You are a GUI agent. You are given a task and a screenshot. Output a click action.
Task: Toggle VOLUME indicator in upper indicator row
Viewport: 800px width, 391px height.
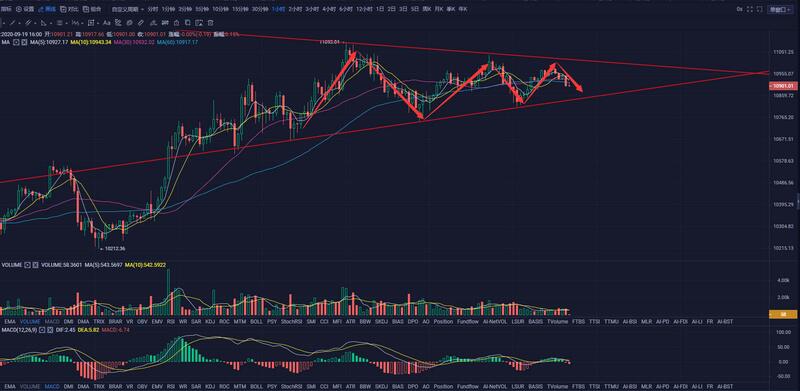click(30, 322)
